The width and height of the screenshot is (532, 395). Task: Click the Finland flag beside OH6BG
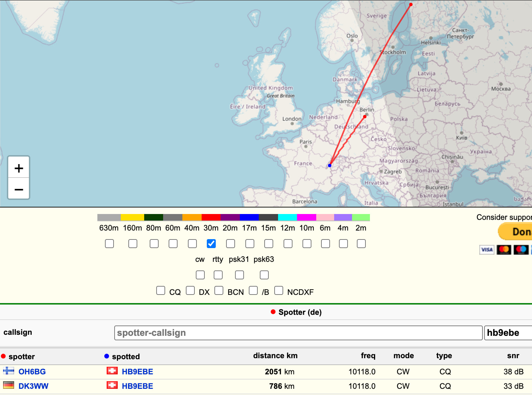[9, 371]
